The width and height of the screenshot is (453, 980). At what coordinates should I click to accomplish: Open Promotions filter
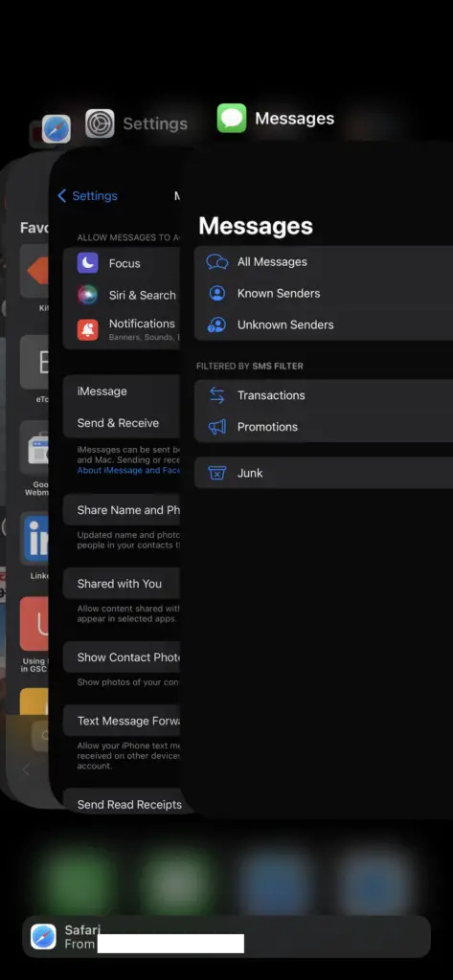pyautogui.click(x=324, y=426)
